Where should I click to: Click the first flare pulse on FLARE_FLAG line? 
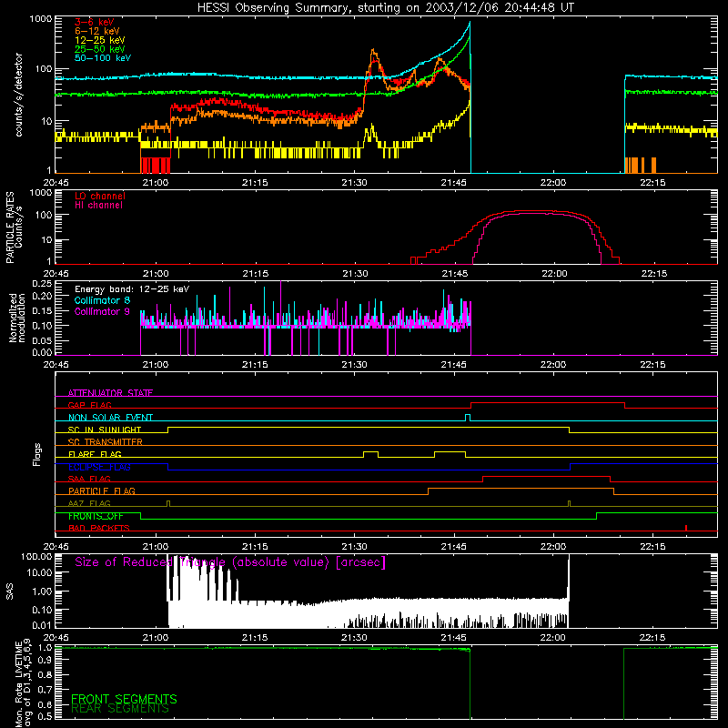[370, 452]
